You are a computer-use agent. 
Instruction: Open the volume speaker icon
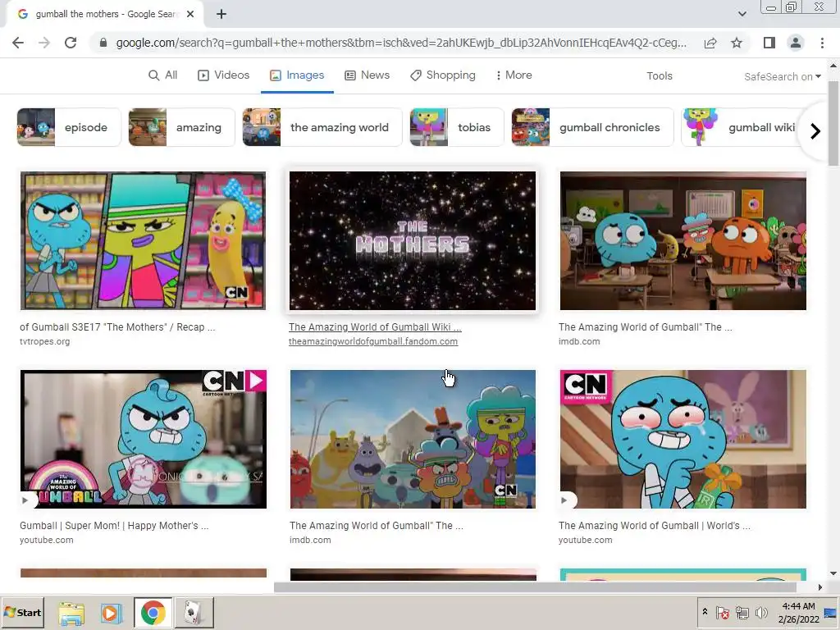[761, 612]
